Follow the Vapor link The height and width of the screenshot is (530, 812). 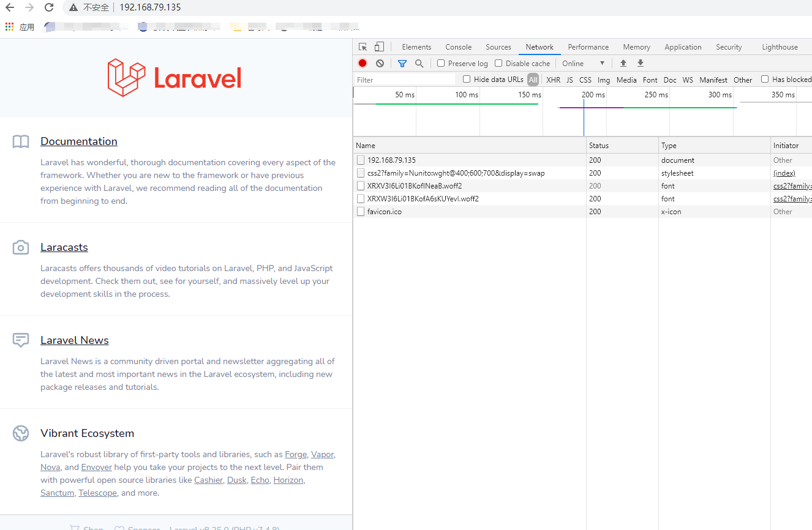(323, 454)
